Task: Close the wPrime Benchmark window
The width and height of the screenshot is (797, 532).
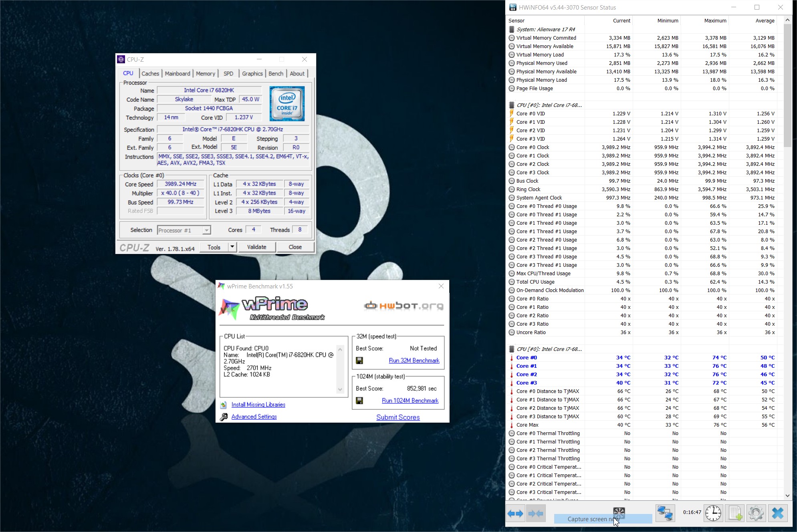Action: click(441, 286)
